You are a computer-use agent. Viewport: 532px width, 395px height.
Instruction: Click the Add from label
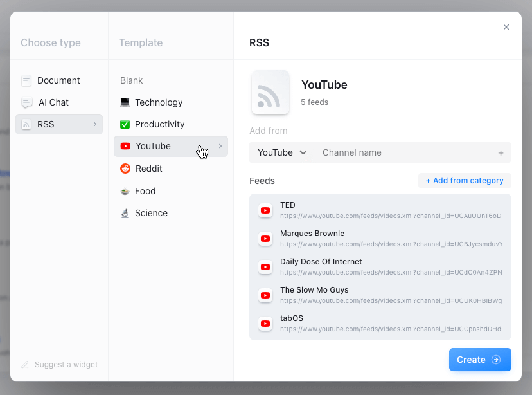(268, 131)
